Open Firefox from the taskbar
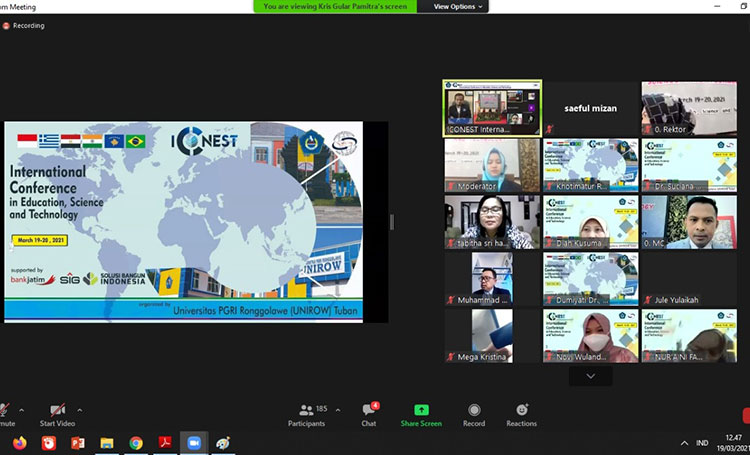This screenshot has width=750, height=455. pyautogui.click(x=20, y=443)
